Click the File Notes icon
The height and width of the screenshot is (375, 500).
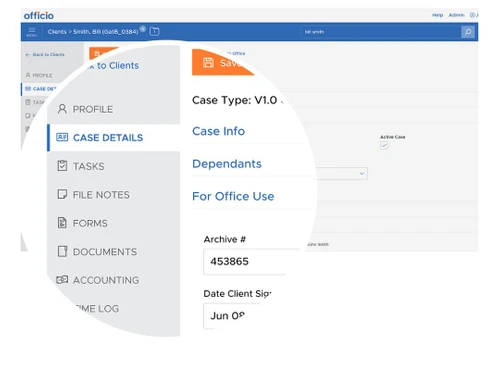tap(62, 194)
